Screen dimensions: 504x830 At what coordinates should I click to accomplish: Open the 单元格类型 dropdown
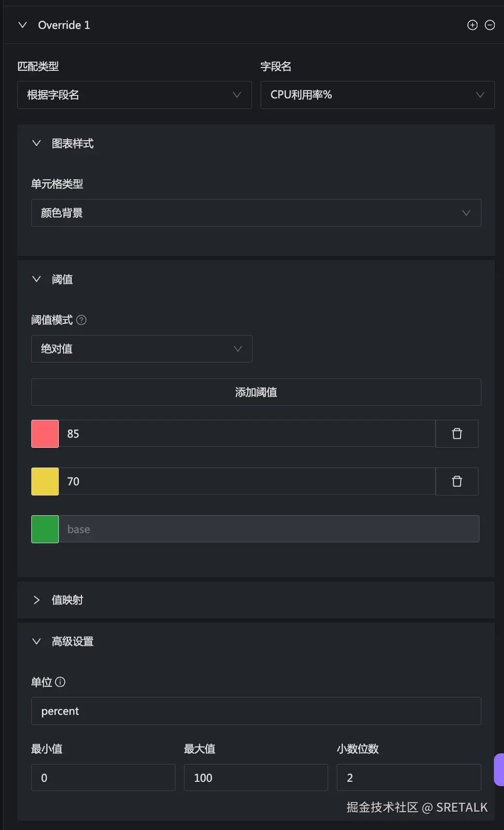click(x=256, y=213)
